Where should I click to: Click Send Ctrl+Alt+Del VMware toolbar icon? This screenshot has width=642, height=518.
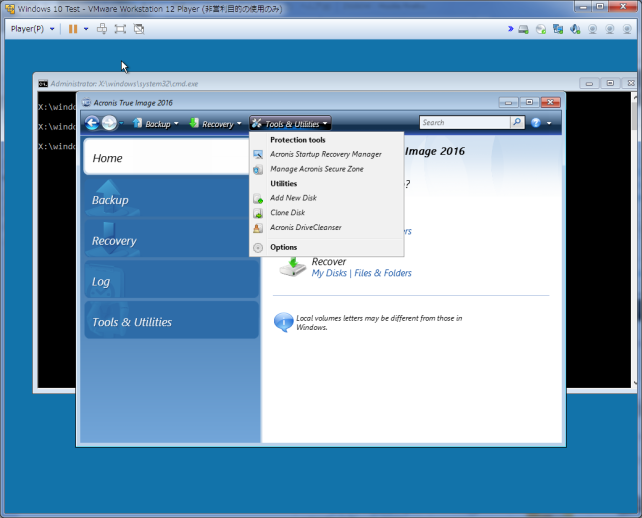102,29
